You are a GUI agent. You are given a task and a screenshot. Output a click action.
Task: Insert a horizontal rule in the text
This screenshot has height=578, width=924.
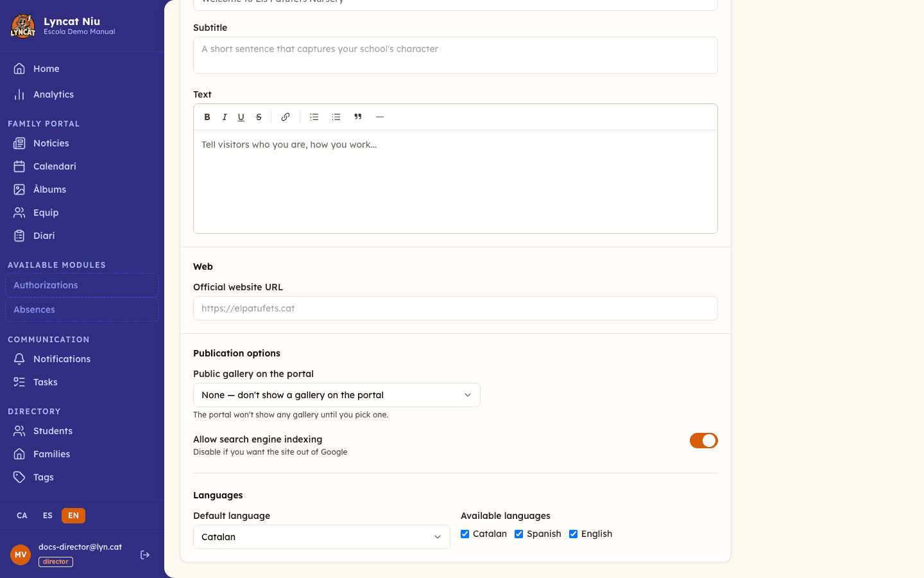tap(380, 117)
